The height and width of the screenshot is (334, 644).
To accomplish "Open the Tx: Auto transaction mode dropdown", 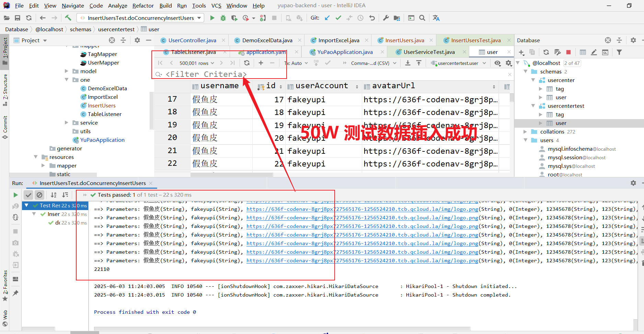I will [x=296, y=63].
